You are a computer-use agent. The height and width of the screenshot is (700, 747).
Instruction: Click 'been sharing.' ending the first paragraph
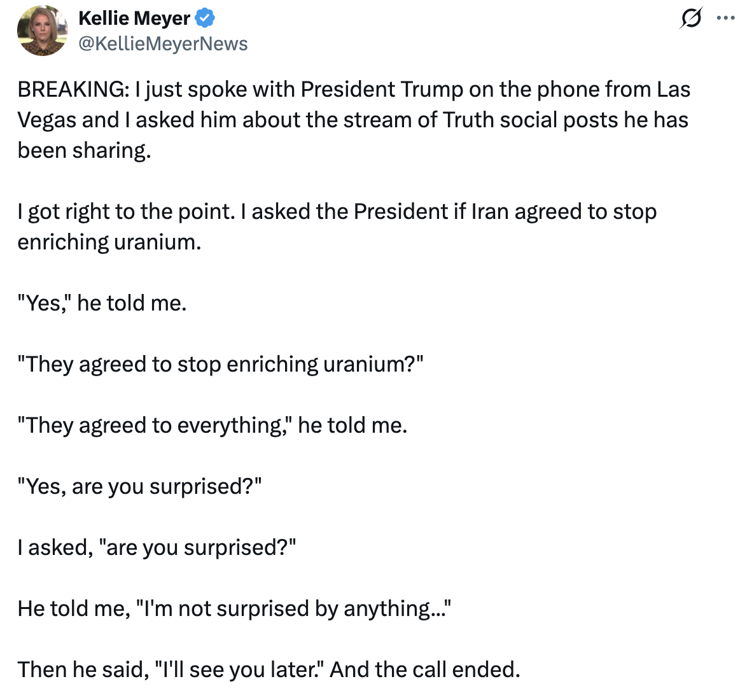click(84, 150)
